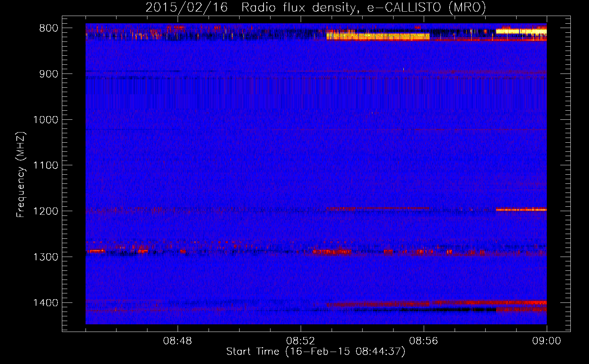Click the 08:56 time tick label
The width and height of the screenshot is (589, 364).
(424, 341)
